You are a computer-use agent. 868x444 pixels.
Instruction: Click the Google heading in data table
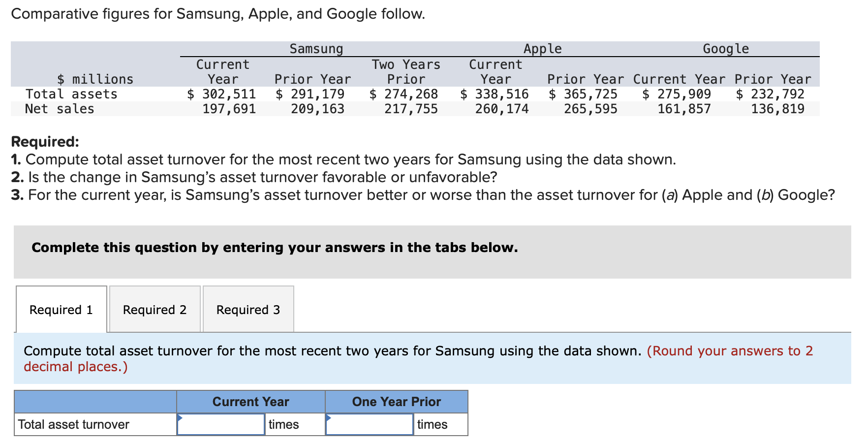[725, 49]
